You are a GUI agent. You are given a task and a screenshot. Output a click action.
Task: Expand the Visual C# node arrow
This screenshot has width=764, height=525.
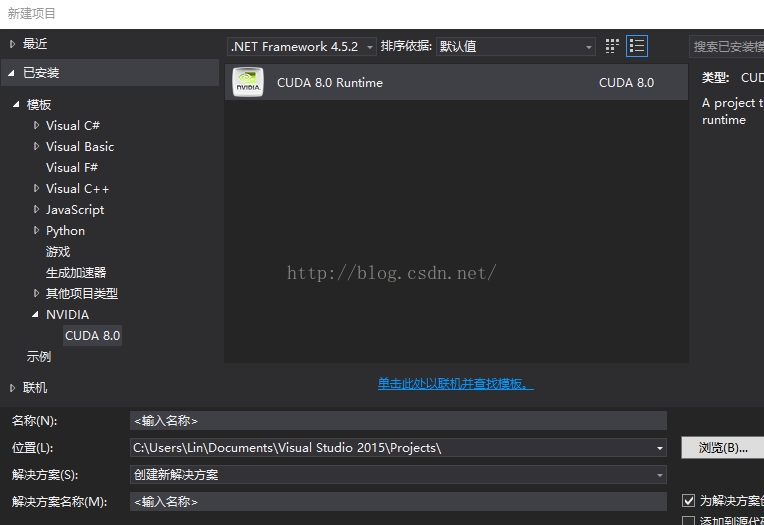tap(37, 125)
